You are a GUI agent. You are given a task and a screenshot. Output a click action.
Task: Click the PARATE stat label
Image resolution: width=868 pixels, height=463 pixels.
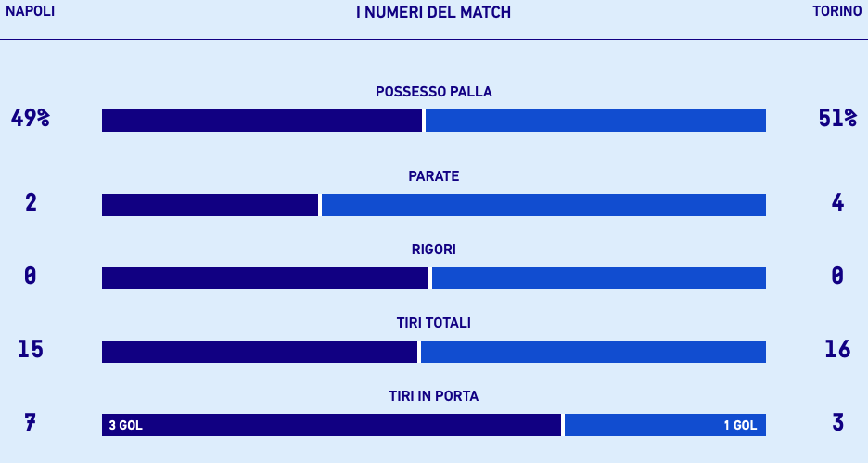pyautogui.click(x=433, y=176)
